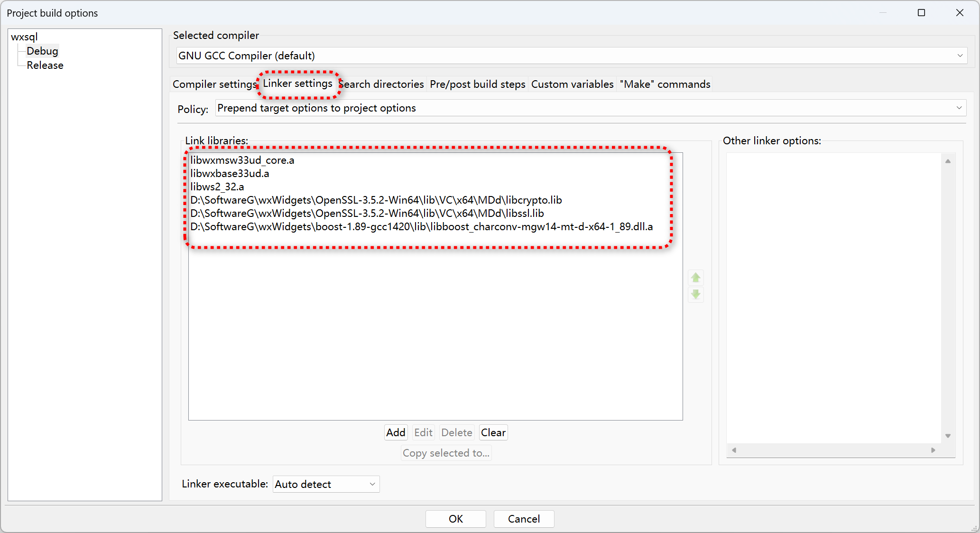The height and width of the screenshot is (533, 980).
Task: Select the wxsql project root node
Action: click(24, 37)
